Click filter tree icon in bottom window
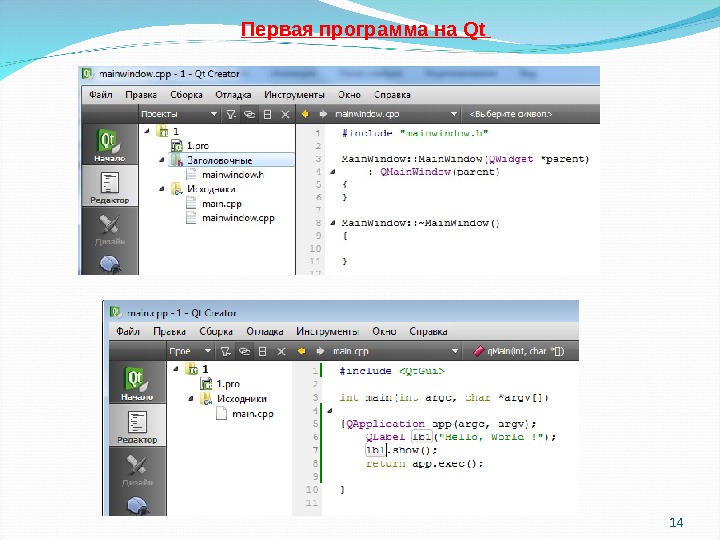Image resolution: width=720 pixels, height=540 pixels. 225,351
